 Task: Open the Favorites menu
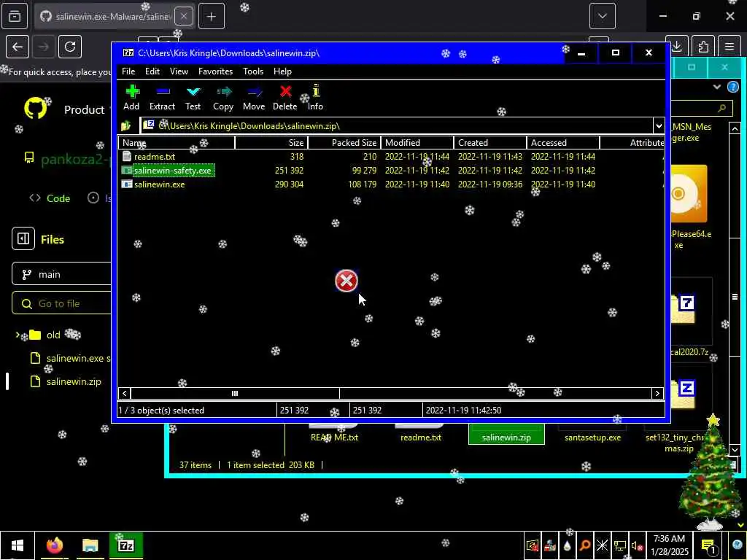(215, 71)
